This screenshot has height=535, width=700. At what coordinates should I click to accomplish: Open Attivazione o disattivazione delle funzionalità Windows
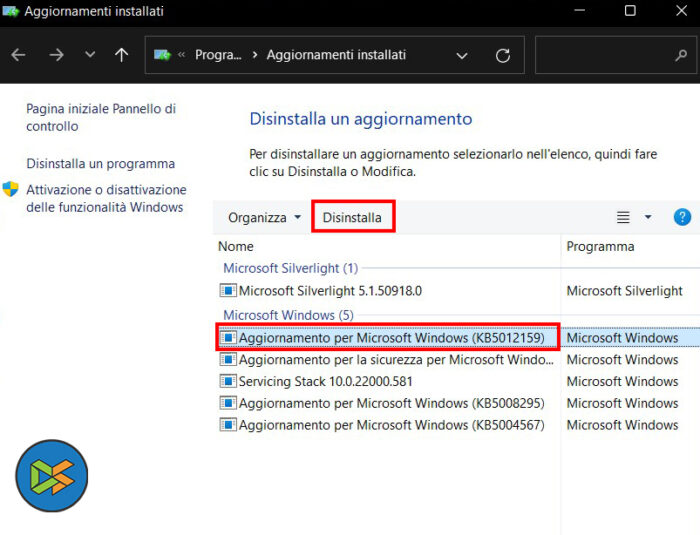coord(106,198)
